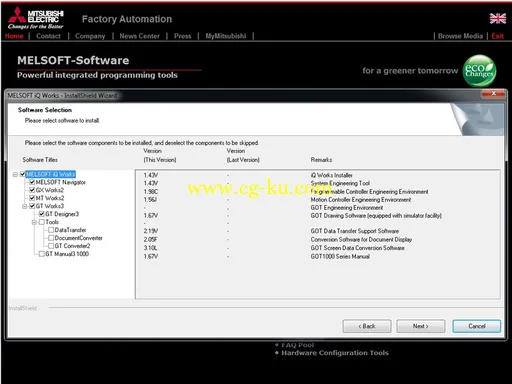
Task: Click the red Exit link
Action: (497, 36)
